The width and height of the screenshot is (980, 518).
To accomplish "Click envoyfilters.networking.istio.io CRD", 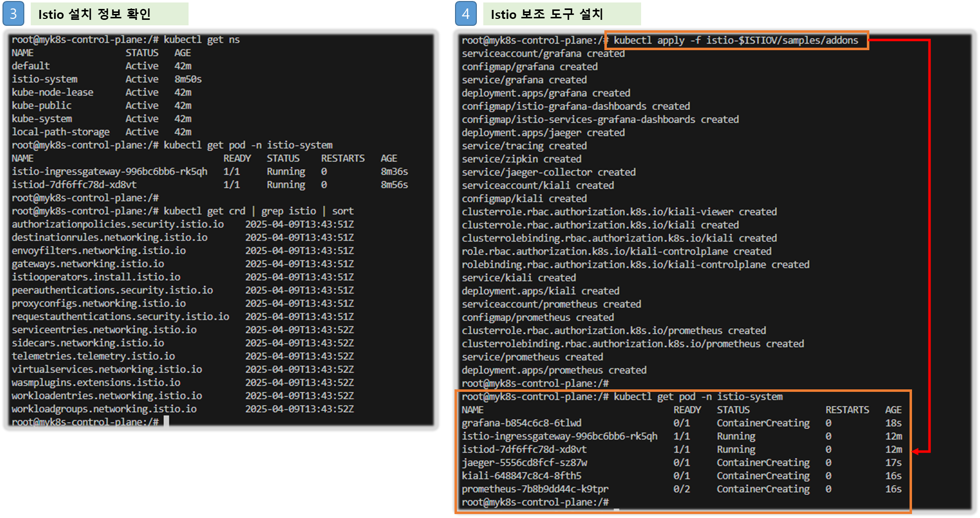I will click(x=99, y=251).
